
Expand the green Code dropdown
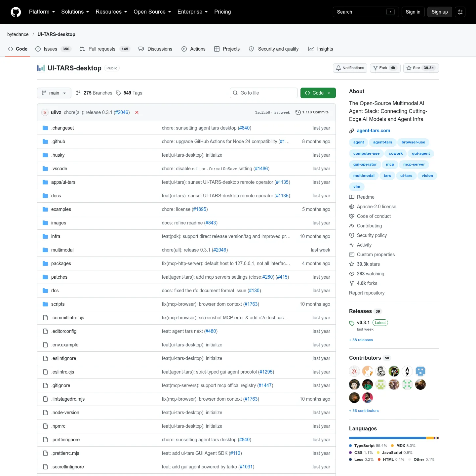pos(318,93)
